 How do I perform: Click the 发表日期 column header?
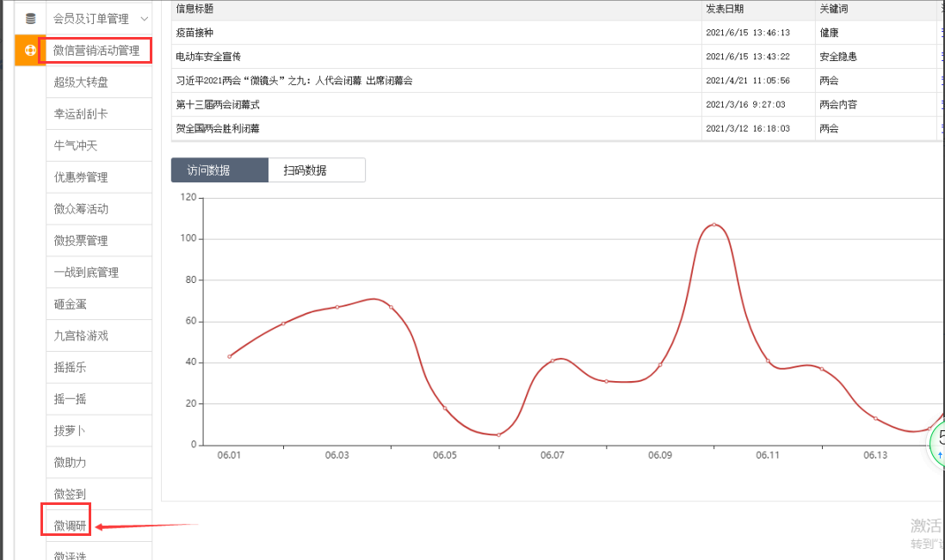click(725, 9)
